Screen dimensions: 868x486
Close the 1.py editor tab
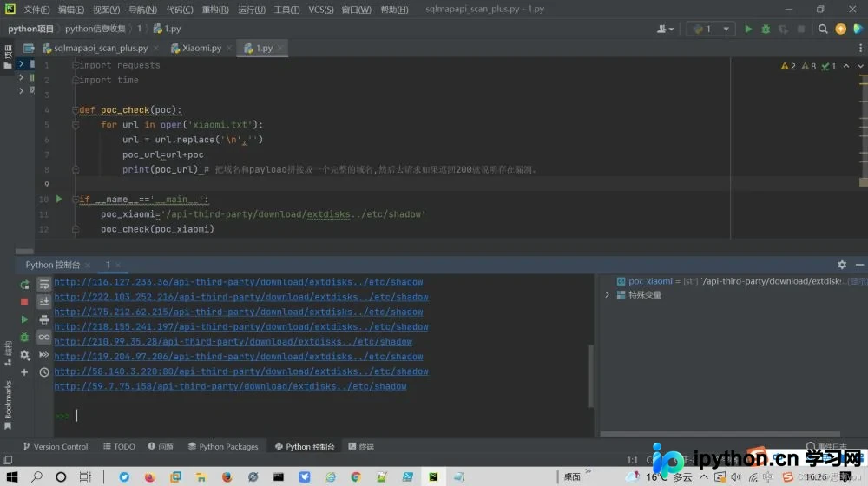tap(280, 48)
